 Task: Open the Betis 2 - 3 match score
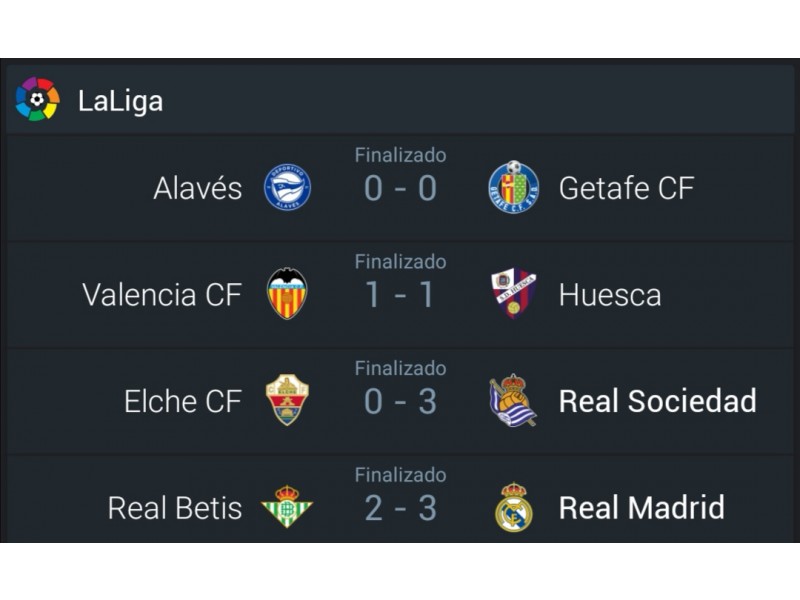[x=401, y=508]
